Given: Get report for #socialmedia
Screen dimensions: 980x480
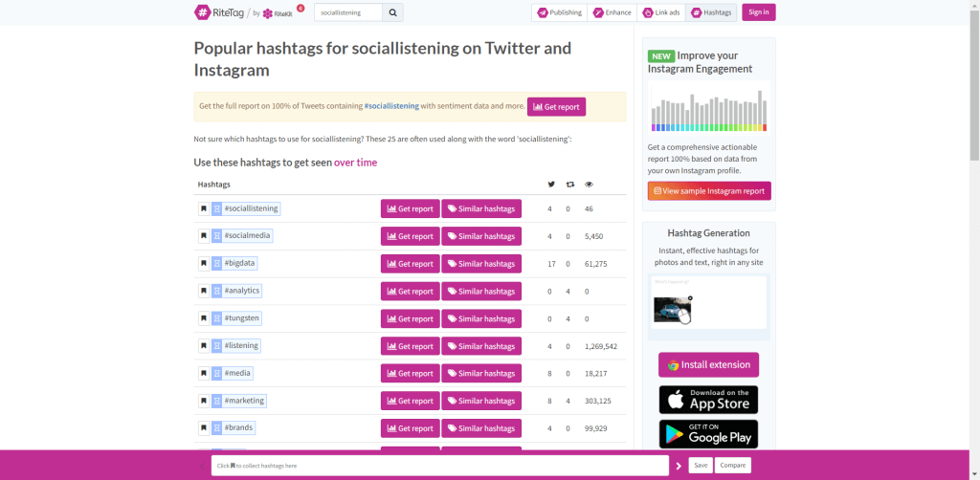Looking at the screenshot, I should pos(410,236).
